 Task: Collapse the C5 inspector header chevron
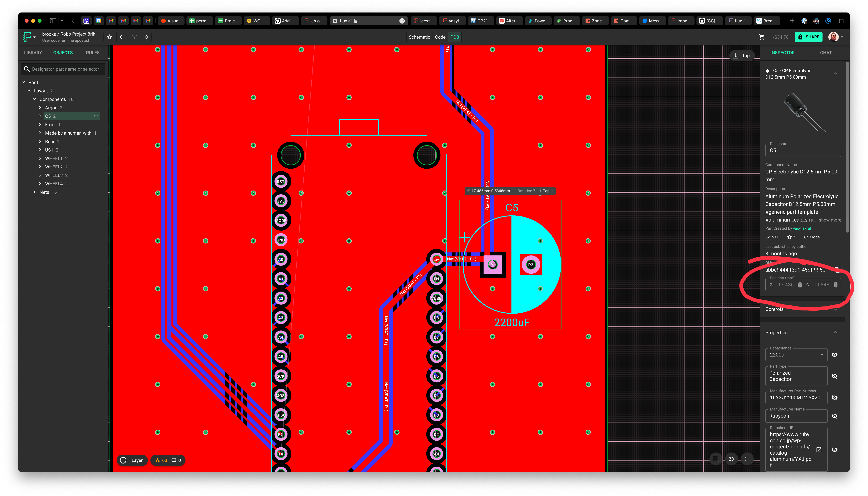835,74
